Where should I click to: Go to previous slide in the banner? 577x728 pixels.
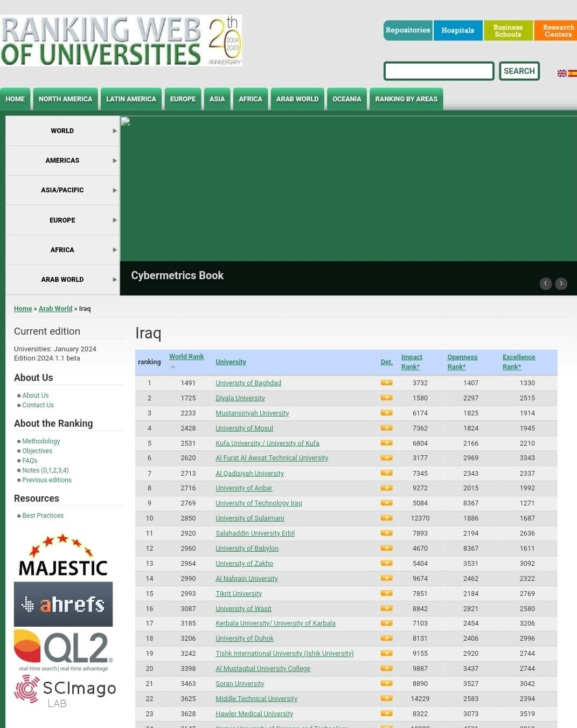(546, 283)
